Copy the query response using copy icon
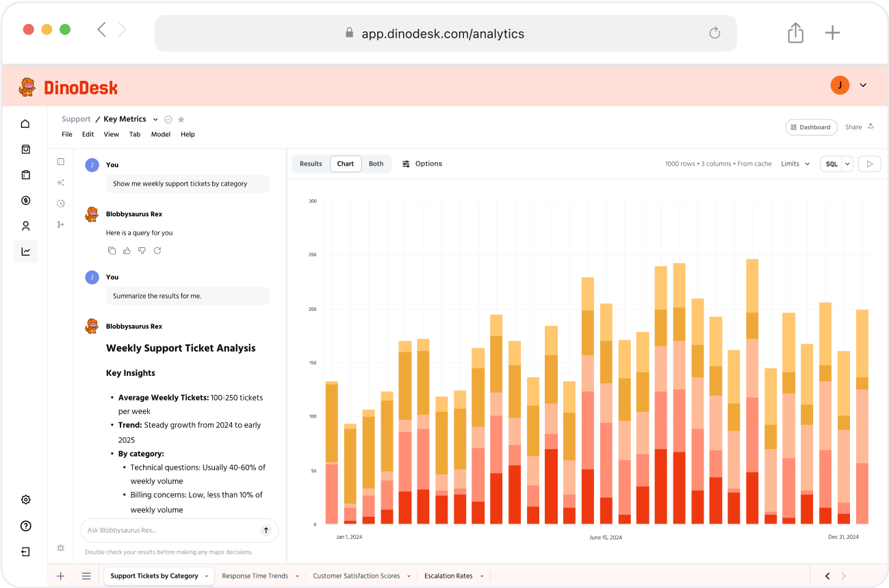The image size is (889, 588). pyautogui.click(x=112, y=251)
